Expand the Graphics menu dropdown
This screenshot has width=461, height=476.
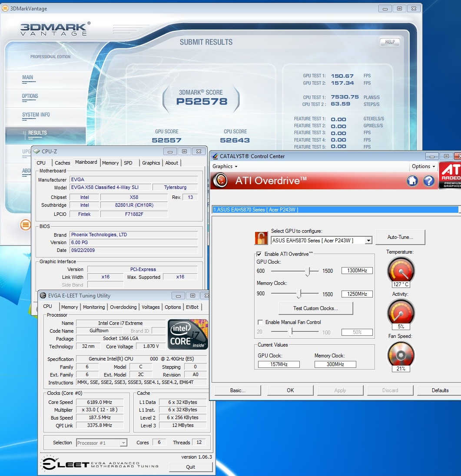225,166
